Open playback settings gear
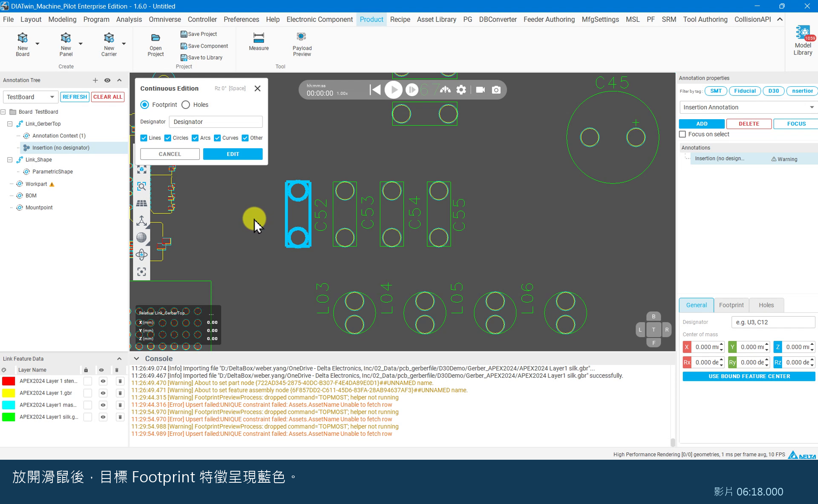The width and height of the screenshot is (818, 504). point(461,90)
